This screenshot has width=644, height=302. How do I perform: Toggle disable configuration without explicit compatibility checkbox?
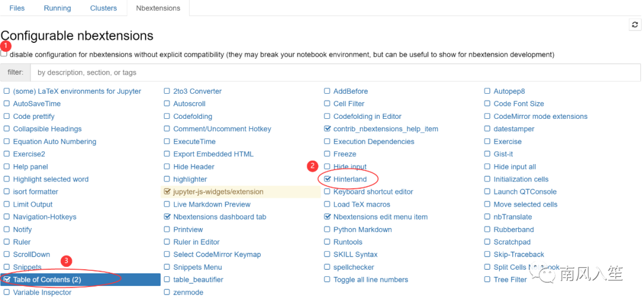tap(4, 54)
